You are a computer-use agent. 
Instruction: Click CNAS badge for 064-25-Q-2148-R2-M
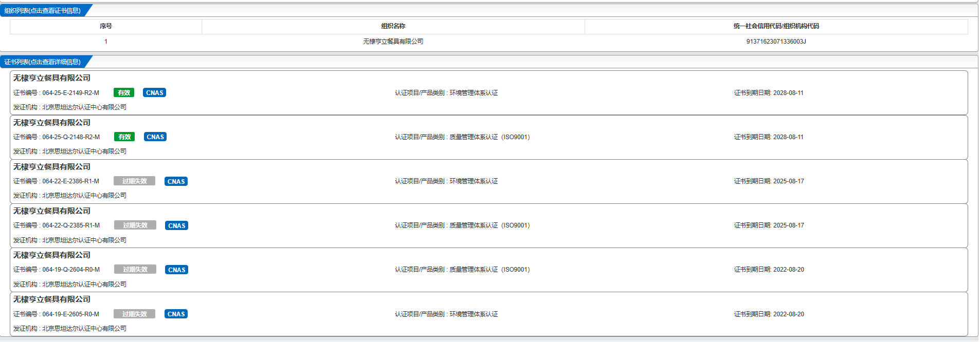155,137
